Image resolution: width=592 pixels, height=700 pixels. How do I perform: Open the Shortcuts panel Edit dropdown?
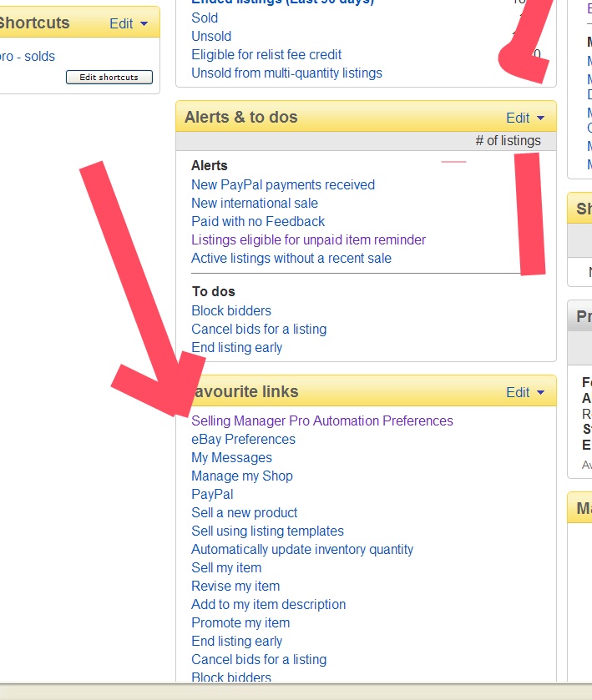[x=129, y=23]
